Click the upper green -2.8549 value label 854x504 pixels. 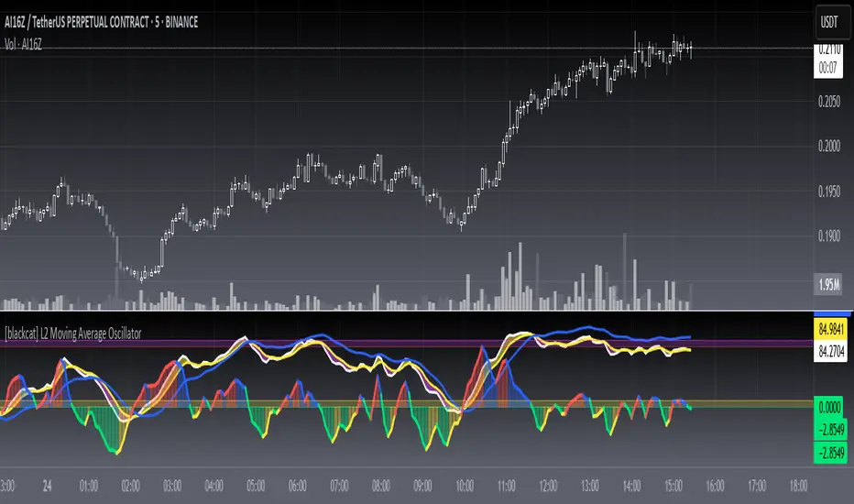(829, 430)
